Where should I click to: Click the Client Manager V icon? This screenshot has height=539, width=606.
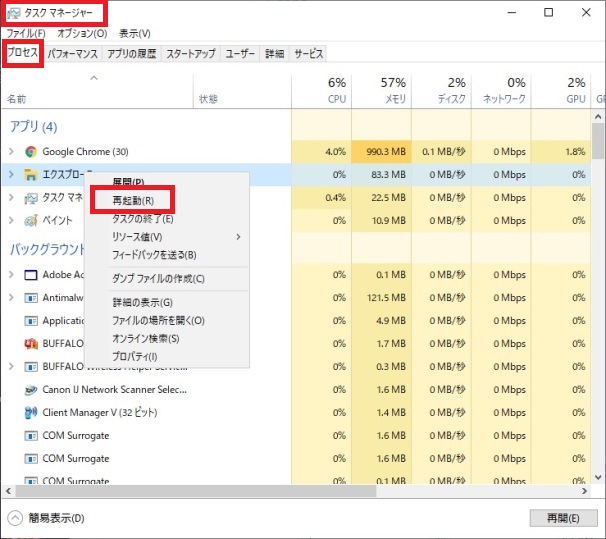pos(31,413)
